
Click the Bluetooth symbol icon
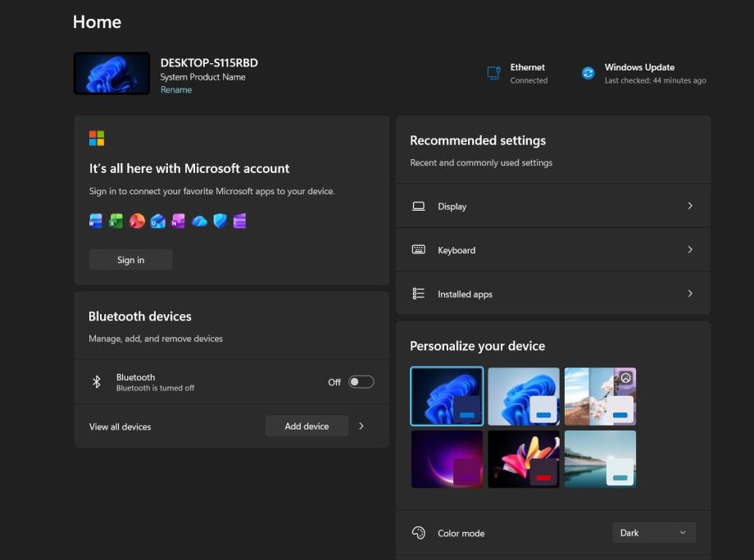96,382
